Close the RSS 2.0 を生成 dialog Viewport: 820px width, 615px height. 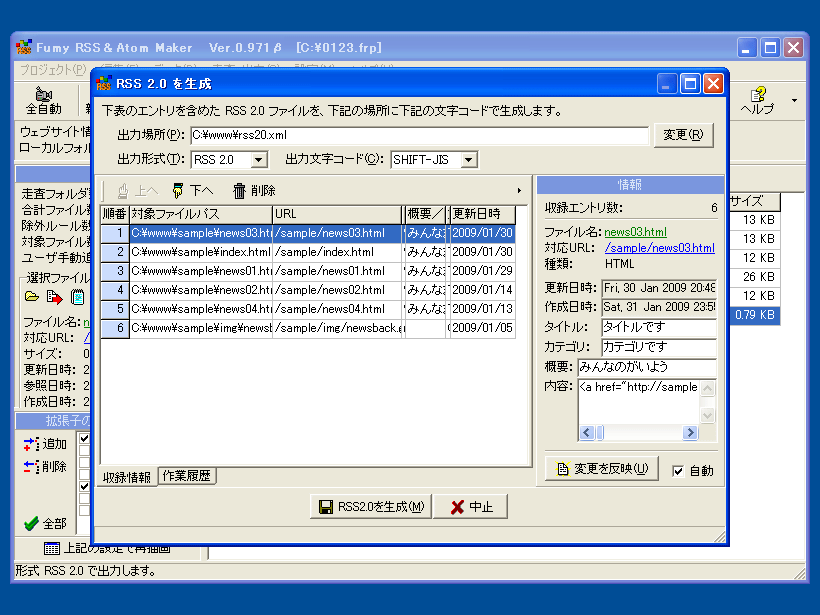[x=713, y=84]
